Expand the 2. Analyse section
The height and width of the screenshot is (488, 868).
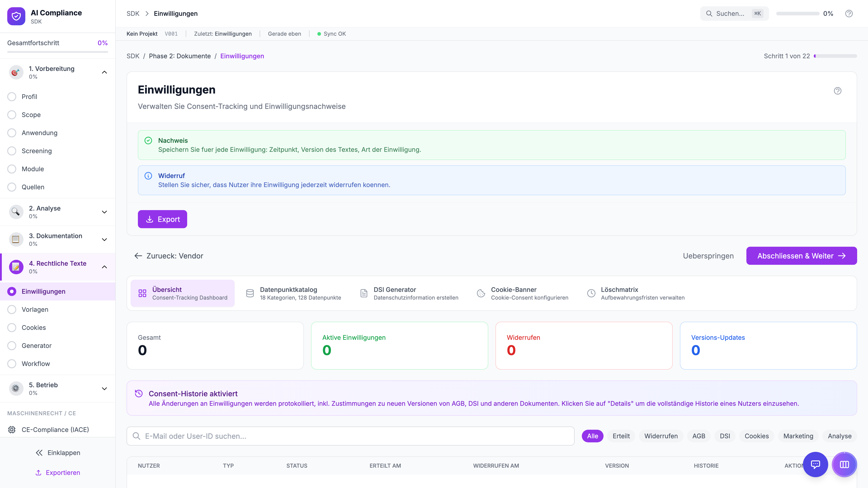click(x=104, y=212)
